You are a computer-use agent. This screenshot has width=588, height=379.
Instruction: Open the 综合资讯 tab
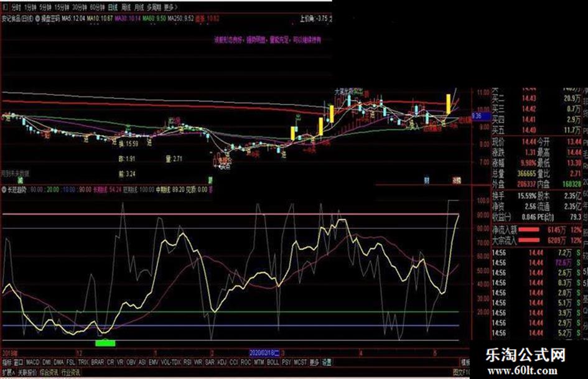tap(49, 372)
